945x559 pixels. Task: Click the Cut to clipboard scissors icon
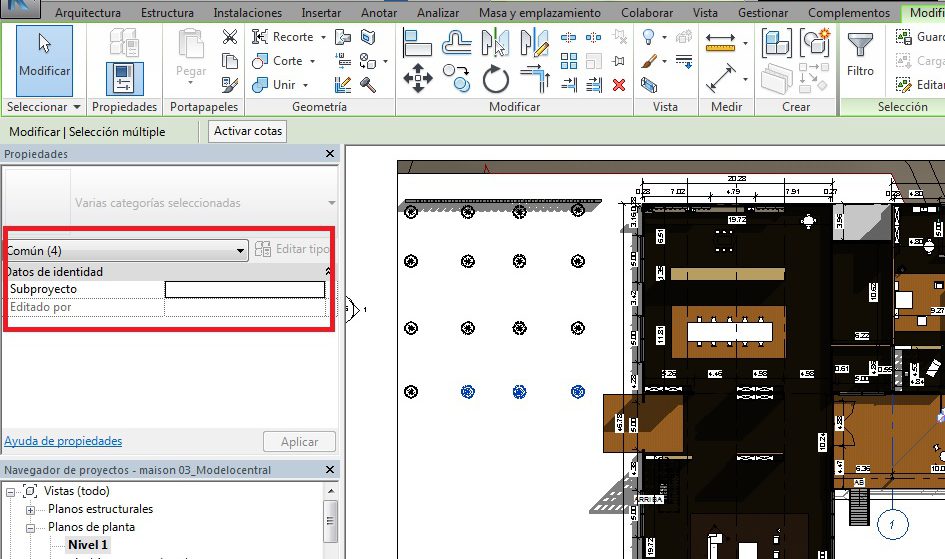[x=230, y=38]
